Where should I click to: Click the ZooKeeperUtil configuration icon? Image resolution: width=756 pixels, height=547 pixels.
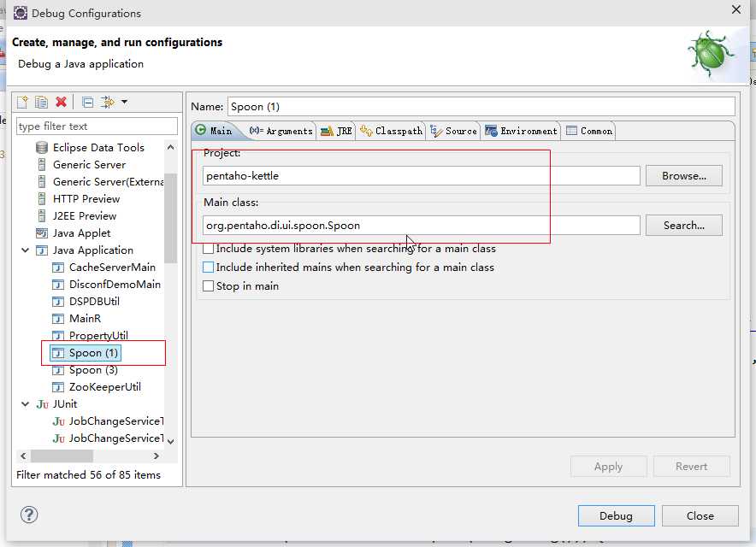(x=58, y=387)
